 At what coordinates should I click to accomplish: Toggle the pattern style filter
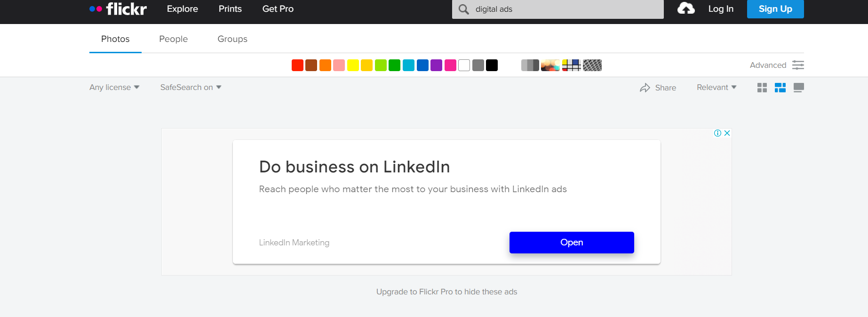[x=592, y=65]
